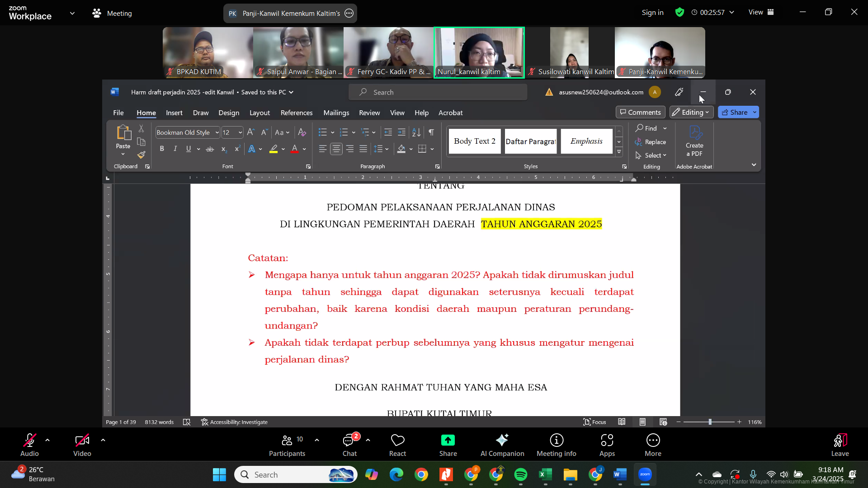This screenshot has height=488, width=868.
Task: Select Nurul_kanwil kaltim video thumbnail
Action: coord(479,52)
